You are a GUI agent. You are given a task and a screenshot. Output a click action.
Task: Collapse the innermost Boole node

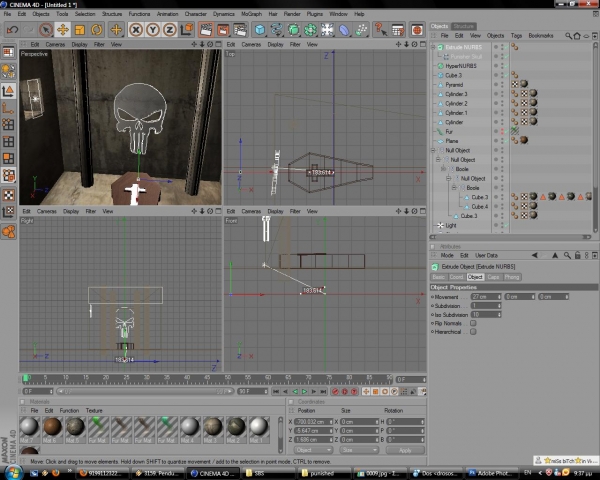pyautogui.click(x=454, y=188)
